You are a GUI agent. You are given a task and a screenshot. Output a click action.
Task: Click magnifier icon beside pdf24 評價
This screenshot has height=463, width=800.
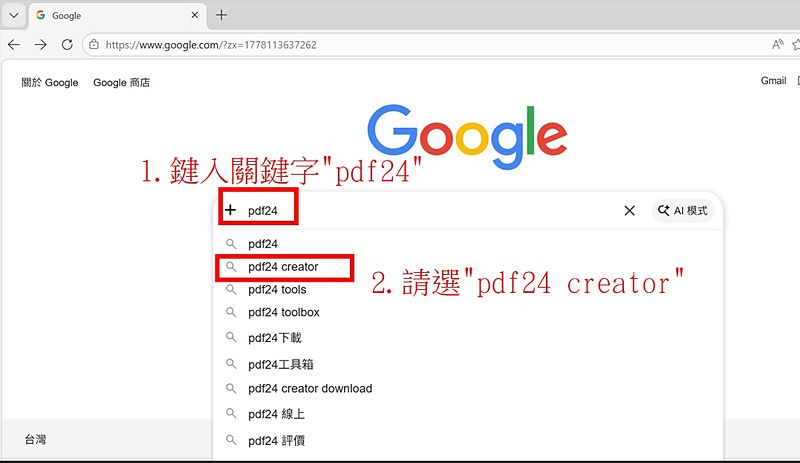pyautogui.click(x=231, y=440)
